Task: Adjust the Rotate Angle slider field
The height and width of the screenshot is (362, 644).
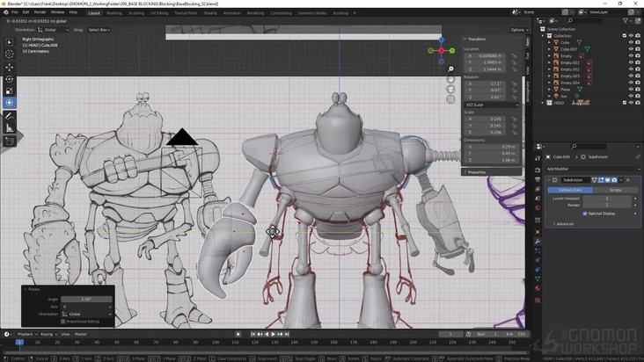Action: 87,300
